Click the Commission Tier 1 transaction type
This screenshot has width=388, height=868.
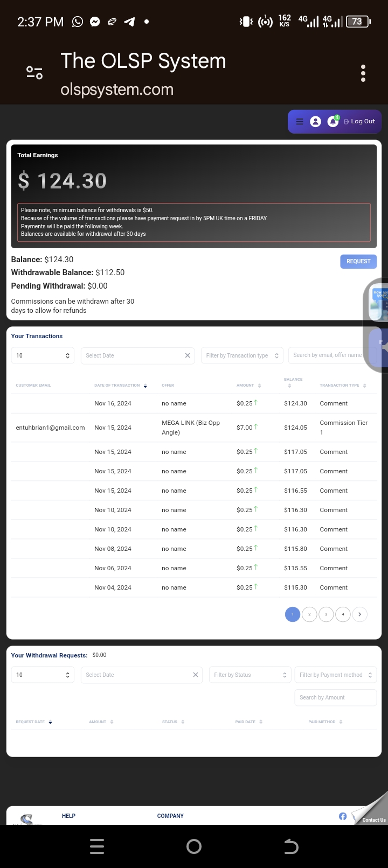pos(344,428)
